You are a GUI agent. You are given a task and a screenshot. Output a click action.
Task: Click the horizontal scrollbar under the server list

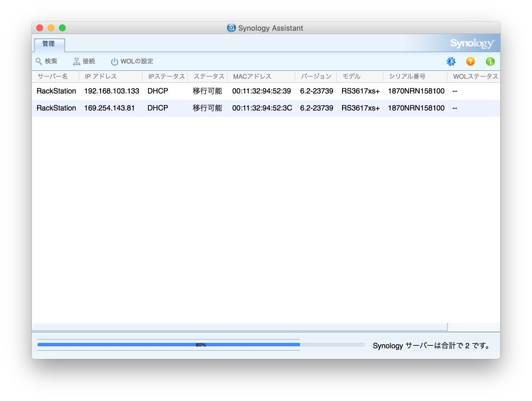tap(240, 327)
